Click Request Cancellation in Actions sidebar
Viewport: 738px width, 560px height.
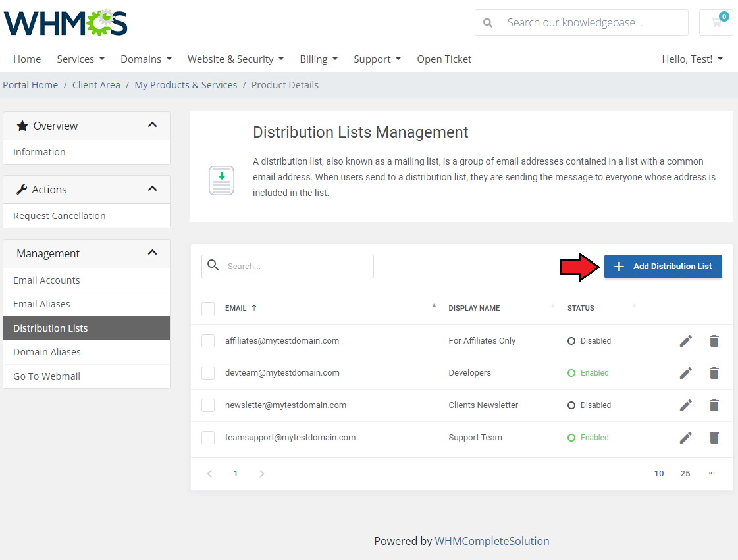[x=87, y=216]
